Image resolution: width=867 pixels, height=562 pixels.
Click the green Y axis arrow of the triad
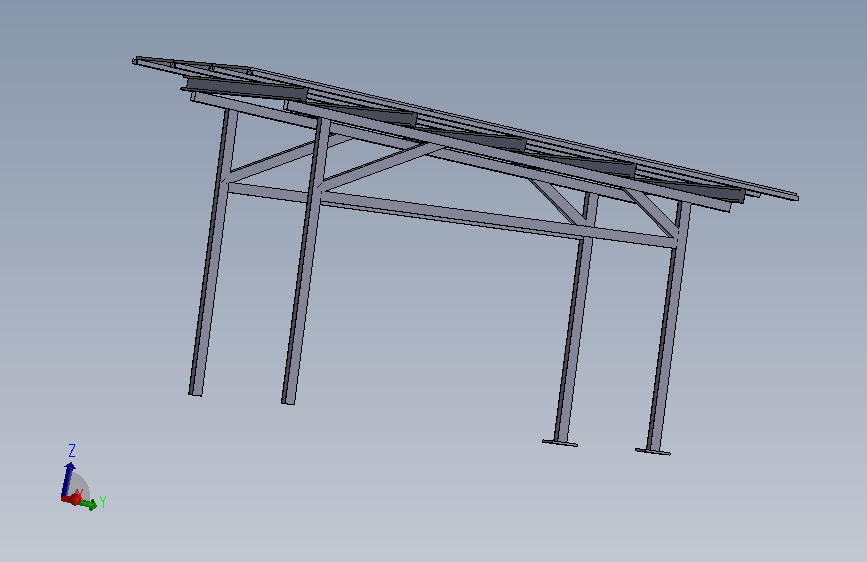89,504
